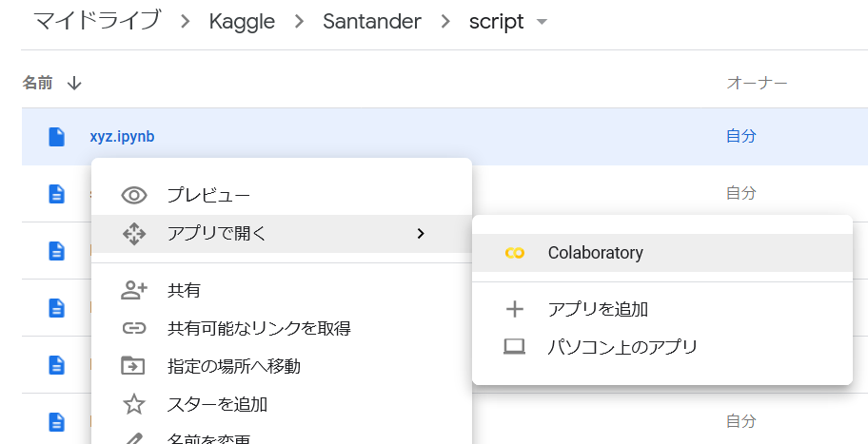Select 共有 in the context menu
The height and width of the screenshot is (444, 868).
(x=281, y=290)
